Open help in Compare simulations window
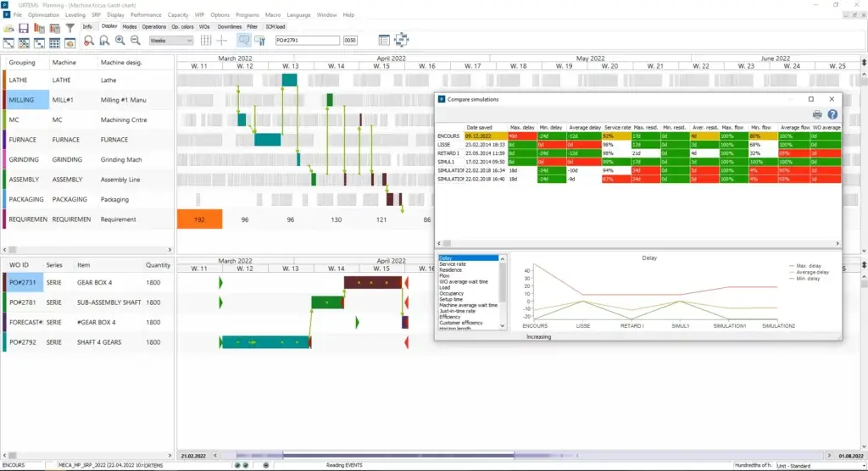The height and width of the screenshot is (471, 868). tap(832, 114)
